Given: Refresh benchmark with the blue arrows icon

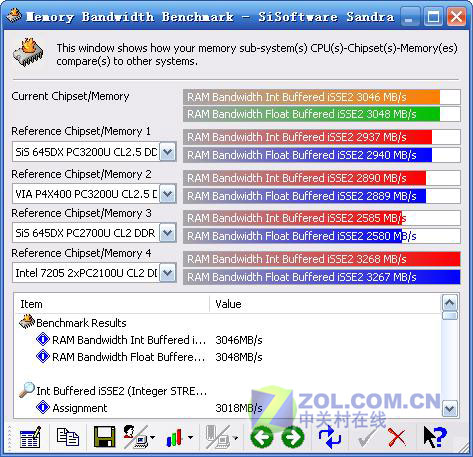Looking at the screenshot, I should point(329,437).
